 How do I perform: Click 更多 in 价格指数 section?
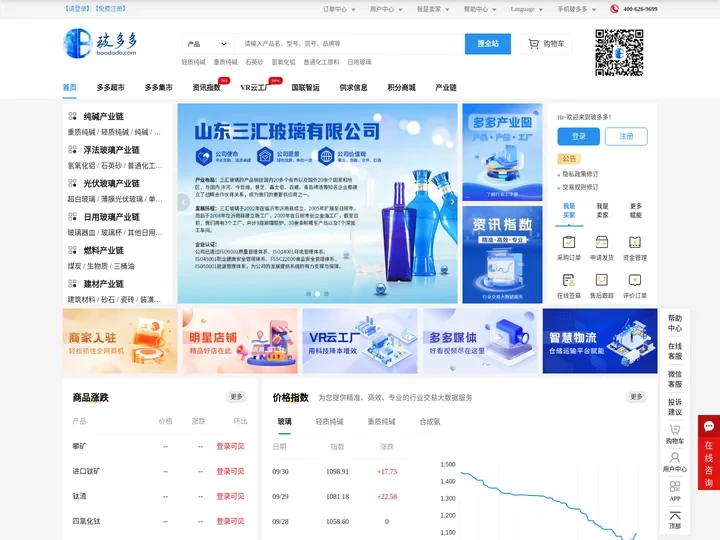coord(636,397)
